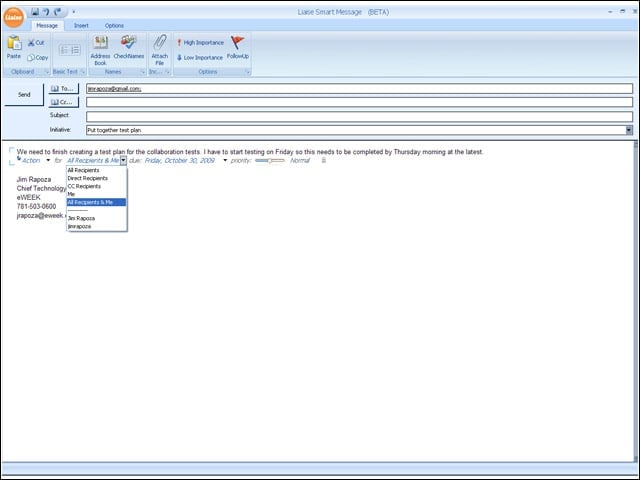This screenshot has width=640, height=480.
Task: Click the Normal priority label
Action: click(300, 160)
